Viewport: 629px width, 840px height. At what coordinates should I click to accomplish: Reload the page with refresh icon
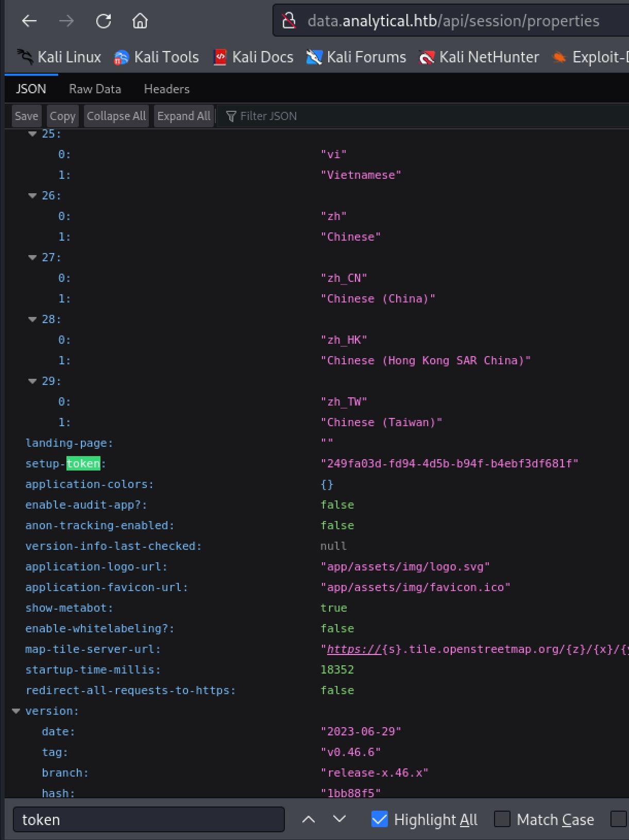click(x=104, y=21)
